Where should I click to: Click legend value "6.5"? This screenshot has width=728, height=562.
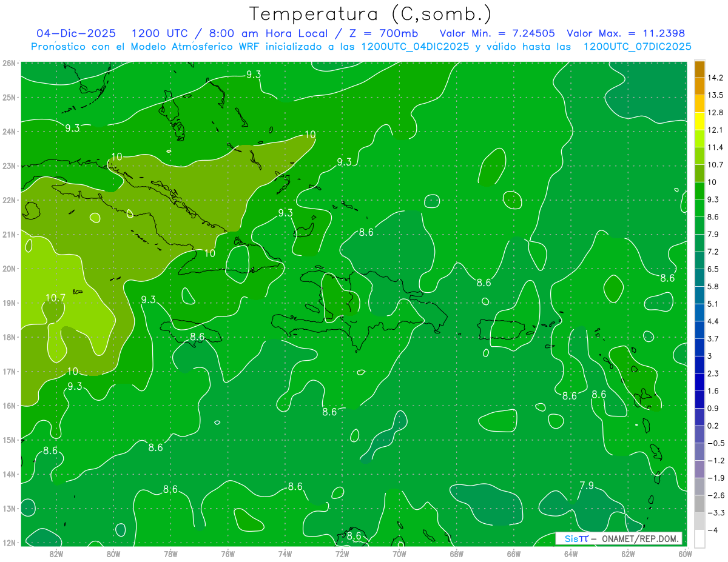[x=713, y=269]
